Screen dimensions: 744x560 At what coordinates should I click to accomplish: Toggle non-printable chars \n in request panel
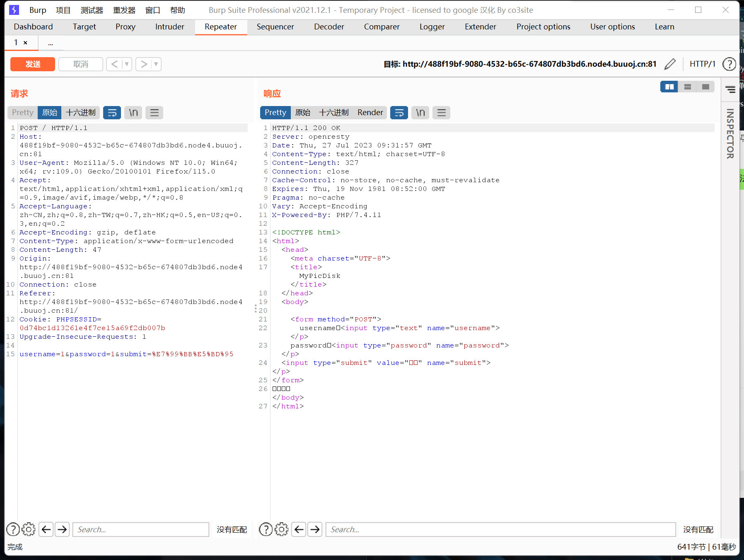click(x=133, y=113)
